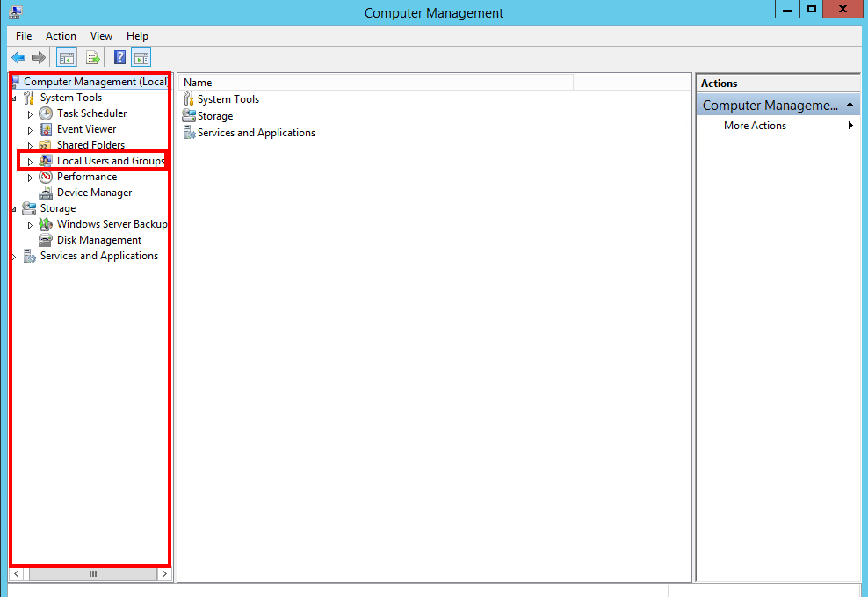Screen dimensions: 868x597
Task: Select Event Viewer in the console tree
Action: click(86, 129)
